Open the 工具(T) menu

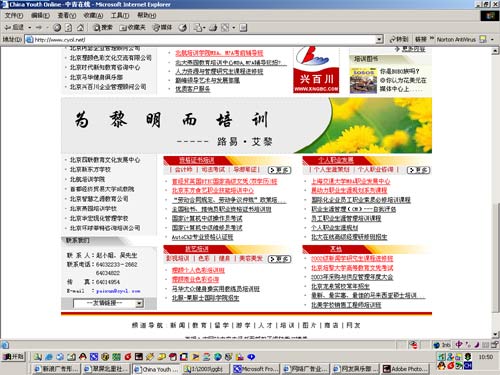[120, 15]
